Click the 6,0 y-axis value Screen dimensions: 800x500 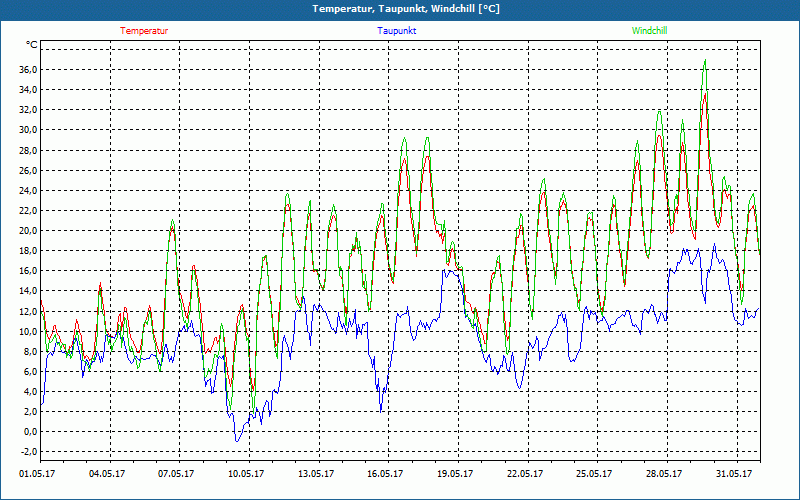[x=31, y=371]
